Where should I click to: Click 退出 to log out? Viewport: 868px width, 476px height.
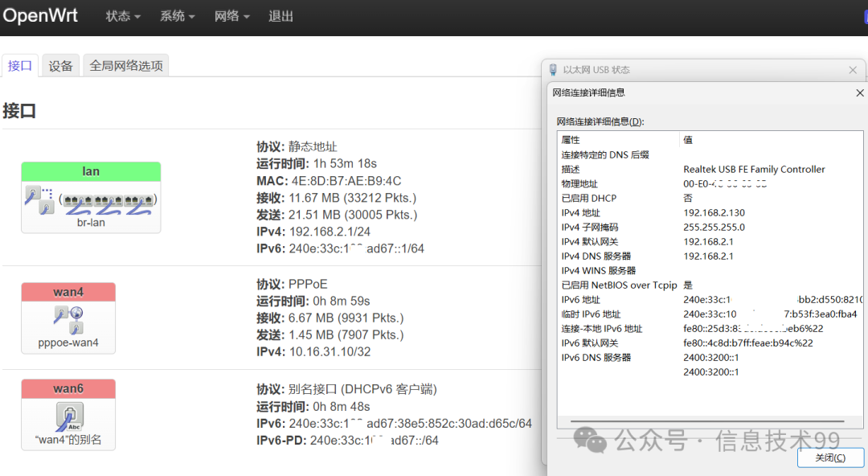[x=280, y=16]
